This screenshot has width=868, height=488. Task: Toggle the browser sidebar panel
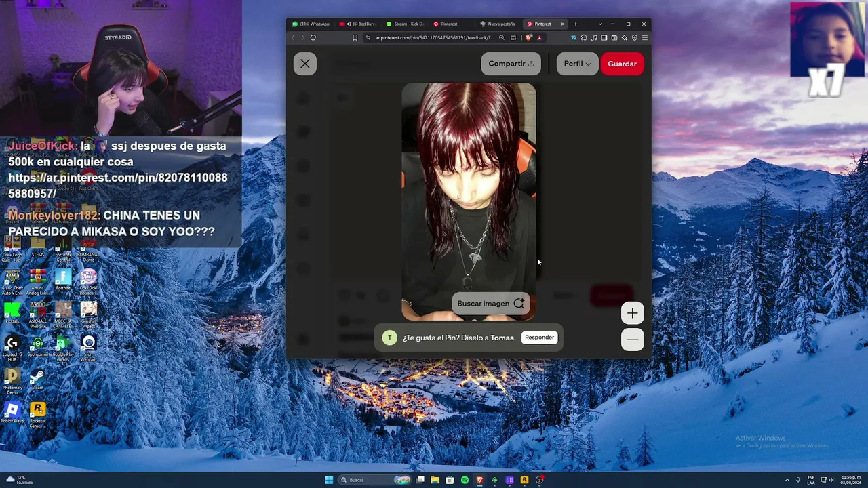point(604,38)
